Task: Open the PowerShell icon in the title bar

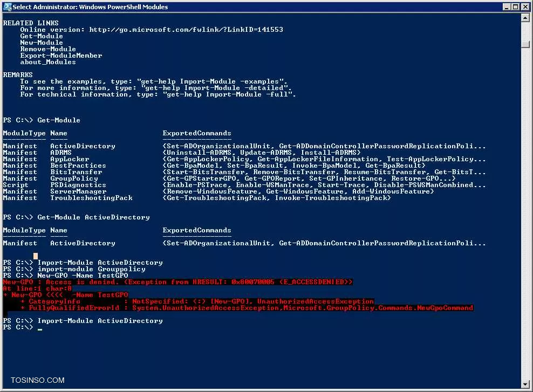Action: point(7,7)
